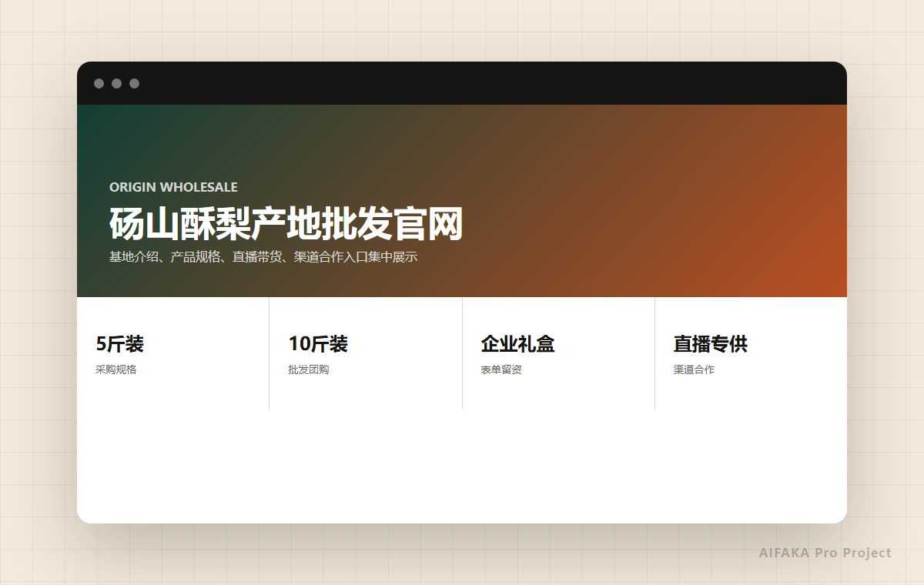The image size is (924, 585).
Task: Select the 采购规格 caption text
Action: pos(115,369)
